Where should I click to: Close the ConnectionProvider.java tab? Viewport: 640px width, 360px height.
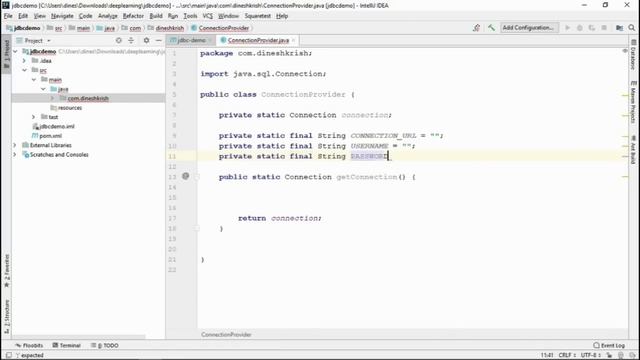click(x=293, y=40)
